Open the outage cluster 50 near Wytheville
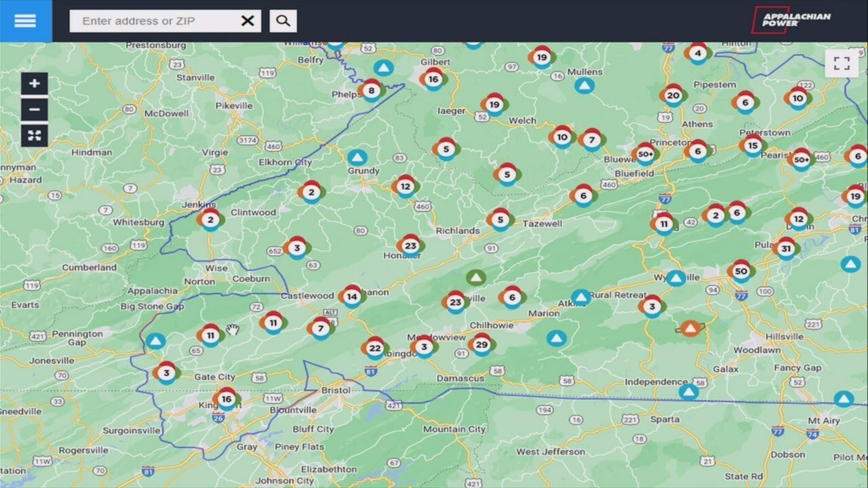Screen dimensions: 868x488 (741, 272)
